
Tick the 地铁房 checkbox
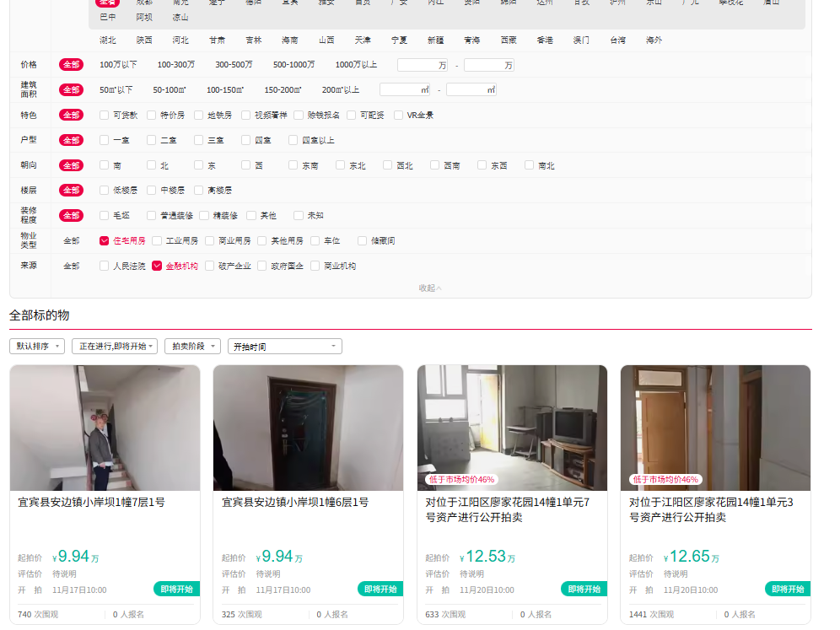pyautogui.click(x=199, y=115)
